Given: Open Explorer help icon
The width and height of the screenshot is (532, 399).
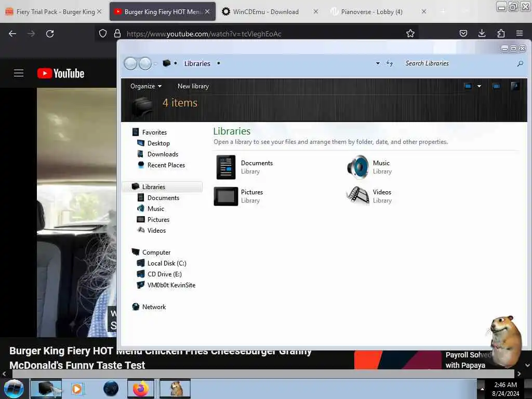Looking at the screenshot, I should [515, 86].
